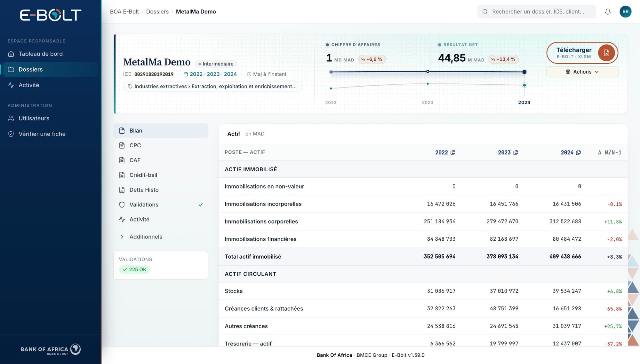Click the search magnifier icon

tap(485, 12)
